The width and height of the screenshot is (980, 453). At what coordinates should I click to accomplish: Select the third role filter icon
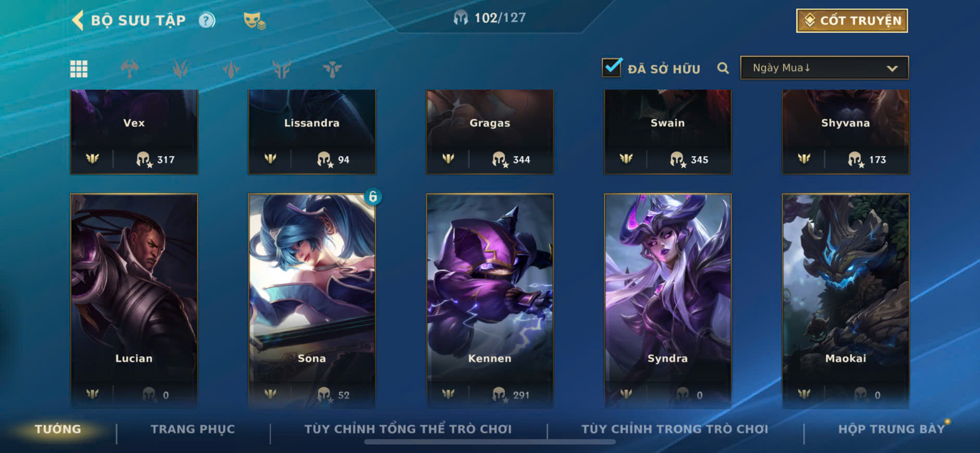[231, 69]
